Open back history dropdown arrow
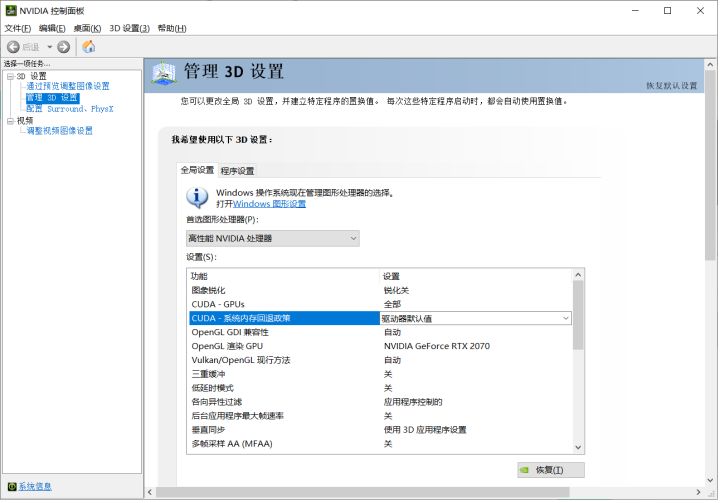The image size is (720, 503). pyautogui.click(x=50, y=46)
